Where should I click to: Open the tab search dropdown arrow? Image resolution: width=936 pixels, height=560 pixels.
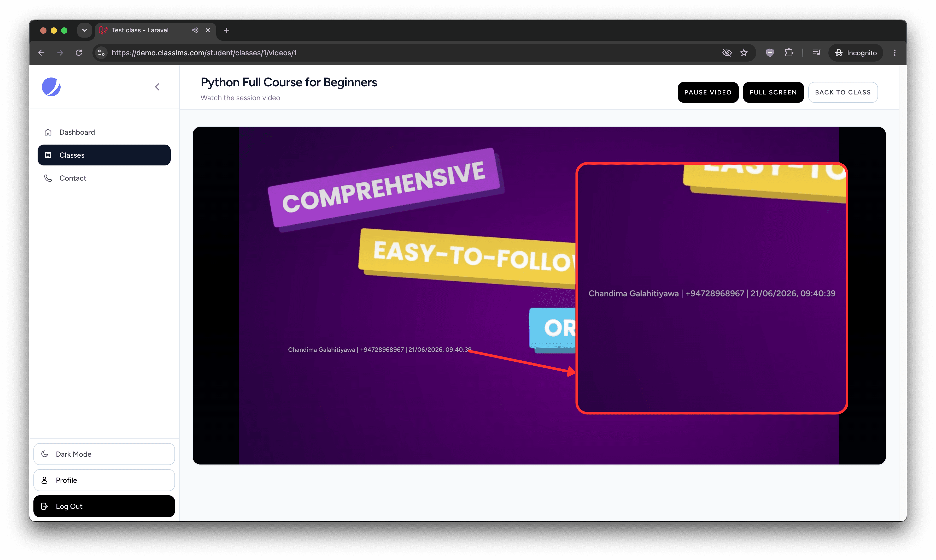tap(85, 30)
